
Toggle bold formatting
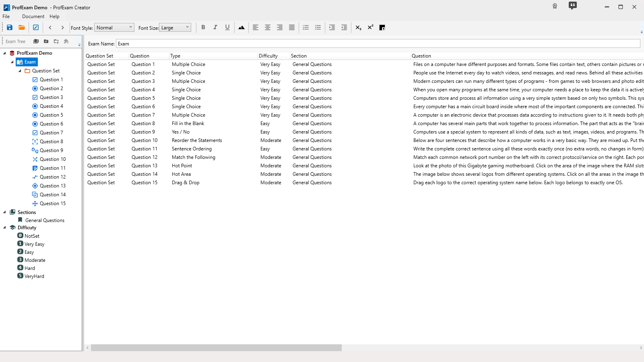pyautogui.click(x=203, y=27)
